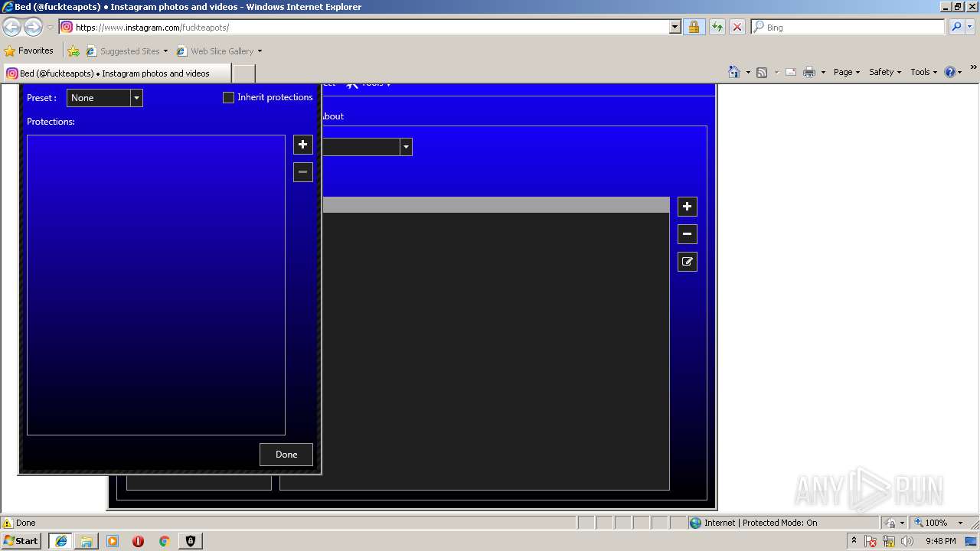This screenshot has width=980, height=551.
Task: Click the Add to Favorites Bar star icon
Action: [73, 51]
